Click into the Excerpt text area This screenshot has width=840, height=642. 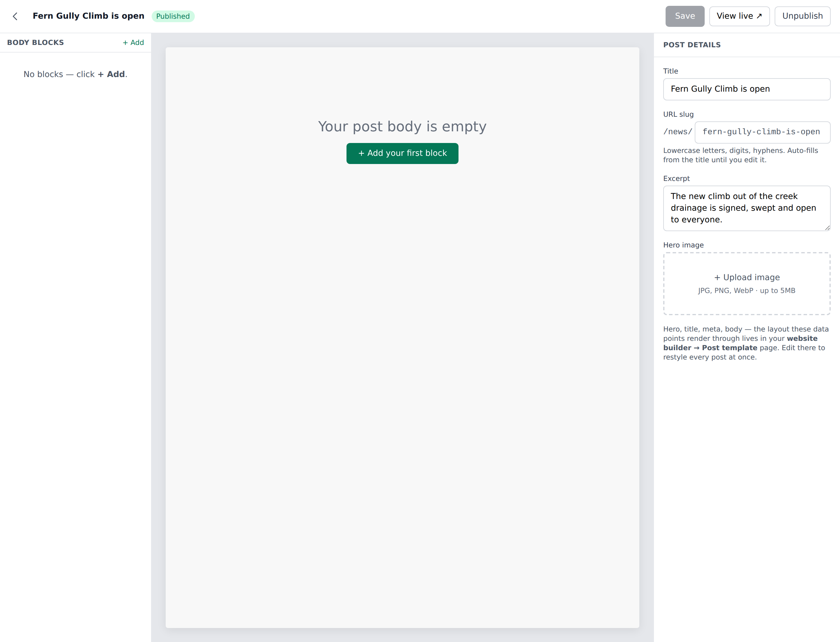pyautogui.click(x=746, y=208)
